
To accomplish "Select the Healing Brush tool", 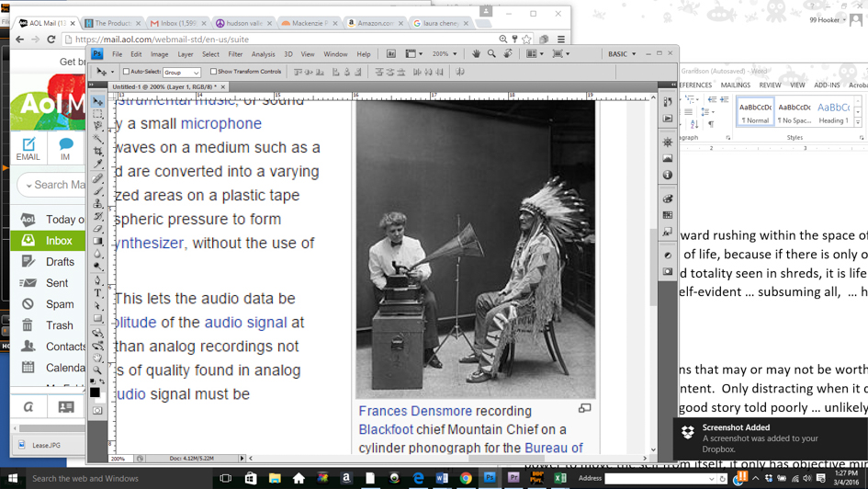I will (97, 178).
